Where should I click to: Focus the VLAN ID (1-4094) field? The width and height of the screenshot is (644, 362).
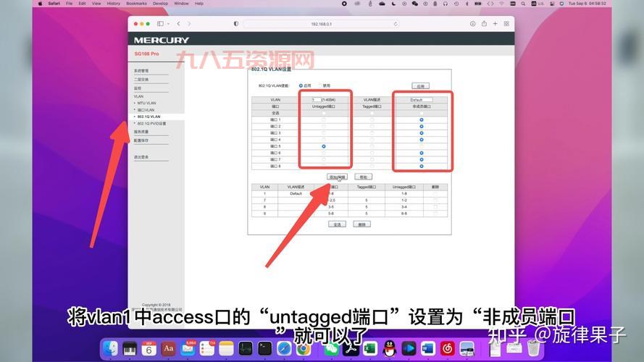(x=315, y=100)
